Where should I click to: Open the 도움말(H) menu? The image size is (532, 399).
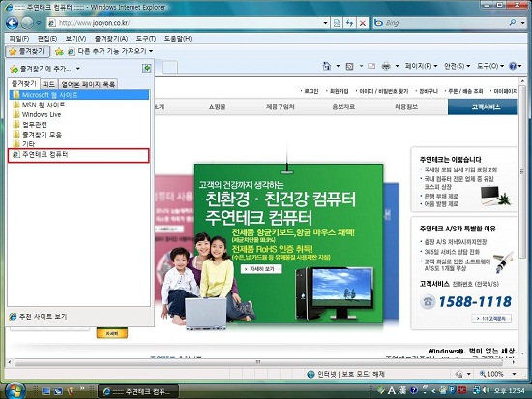[x=178, y=39]
